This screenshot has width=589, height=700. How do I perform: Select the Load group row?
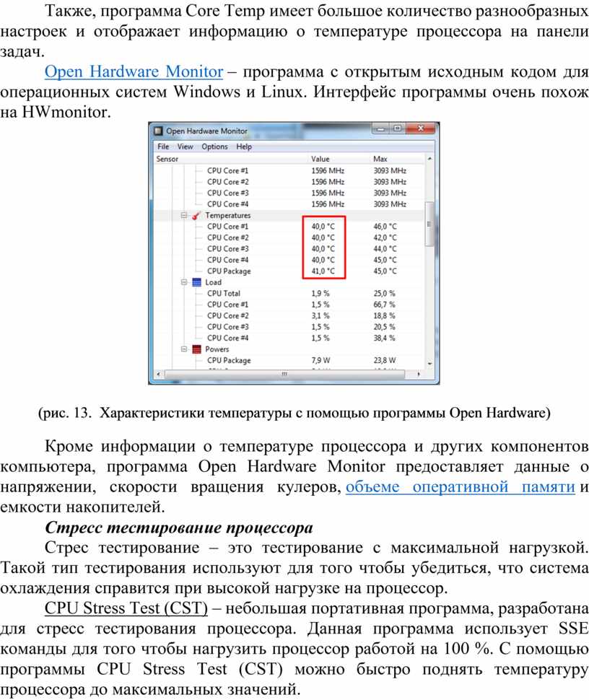point(289,282)
